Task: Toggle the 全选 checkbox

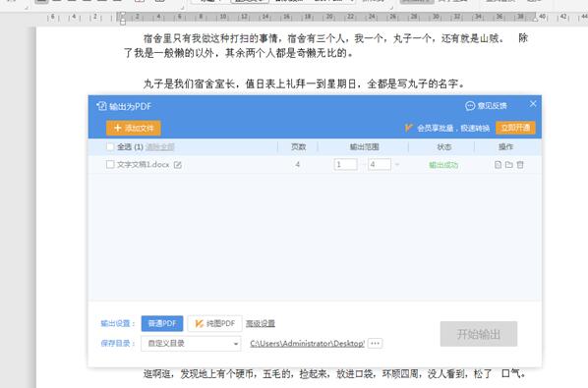Action: pyautogui.click(x=110, y=146)
